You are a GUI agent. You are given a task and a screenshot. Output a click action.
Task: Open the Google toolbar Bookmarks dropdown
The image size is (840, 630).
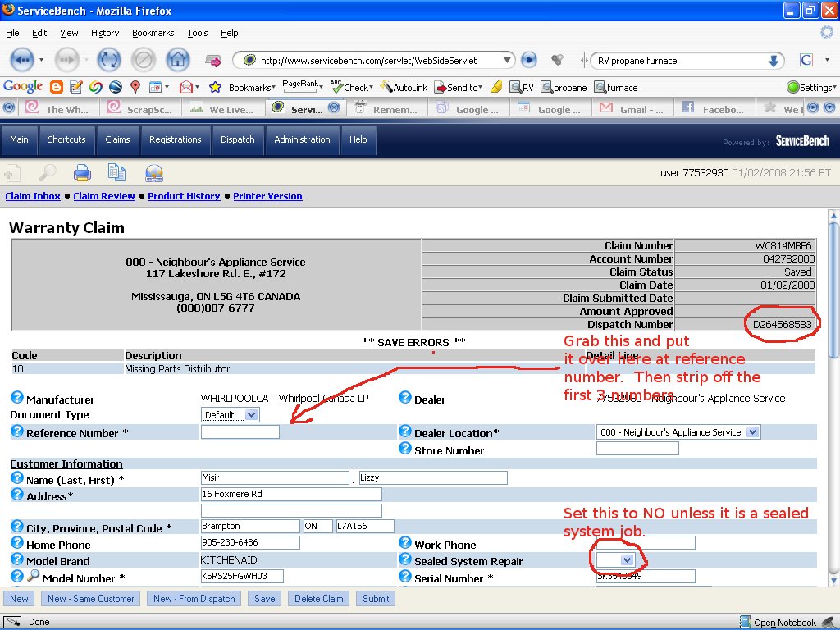(252, 87)
